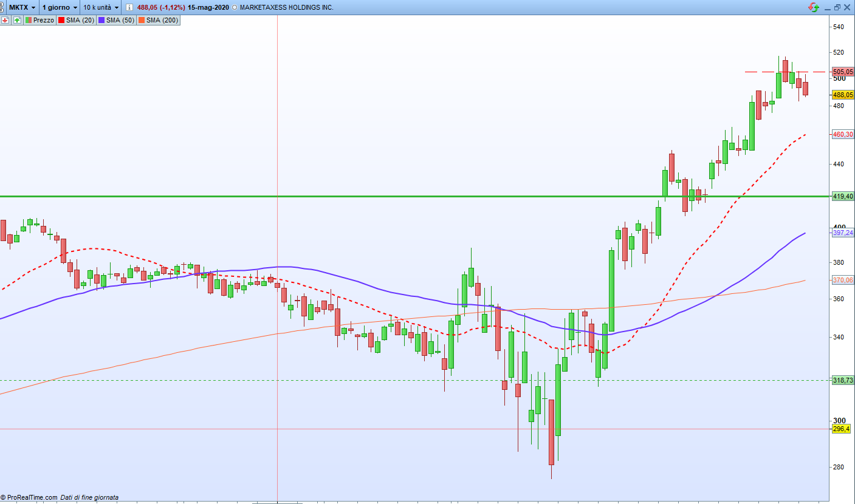Click the red down-arrow icon beside Prezzo
Screen dimensions: 855x504
click(5, 20)
